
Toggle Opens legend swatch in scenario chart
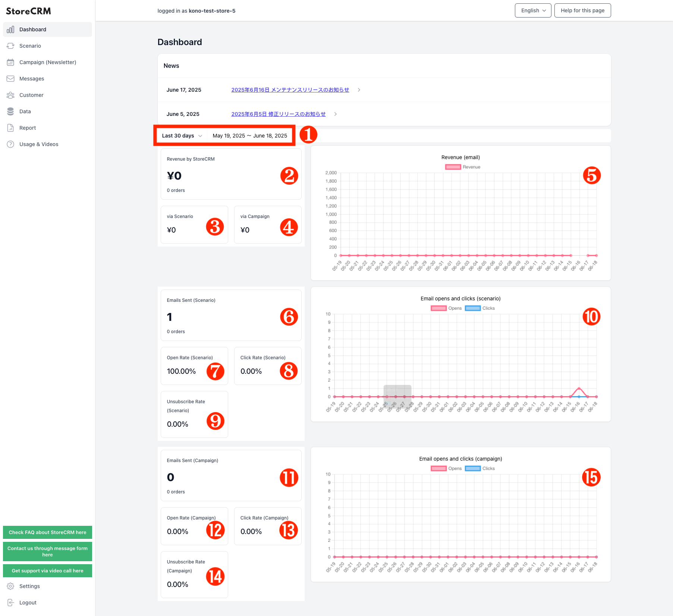point(438,308)
